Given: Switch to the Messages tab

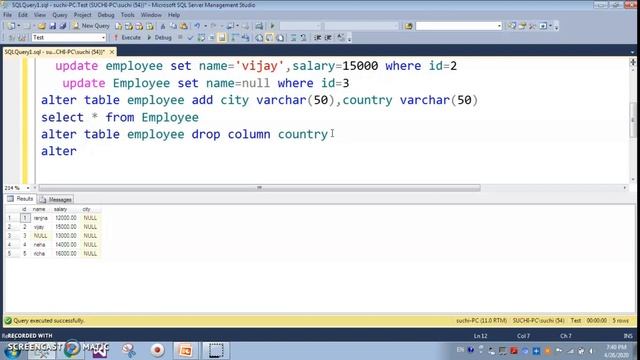Looking at the screenshot, I should [56, 199].
